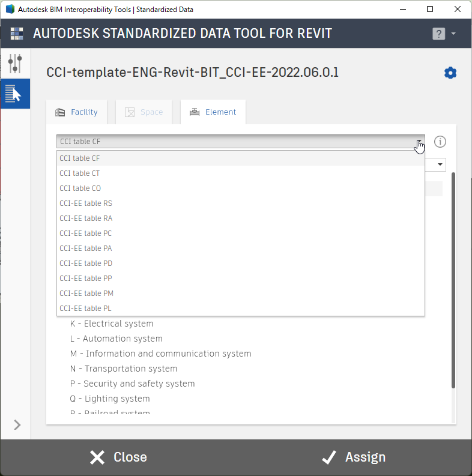Switch to the Element tab
The width and height of the screenshot is (472, 476).
(x=213, y=112)
